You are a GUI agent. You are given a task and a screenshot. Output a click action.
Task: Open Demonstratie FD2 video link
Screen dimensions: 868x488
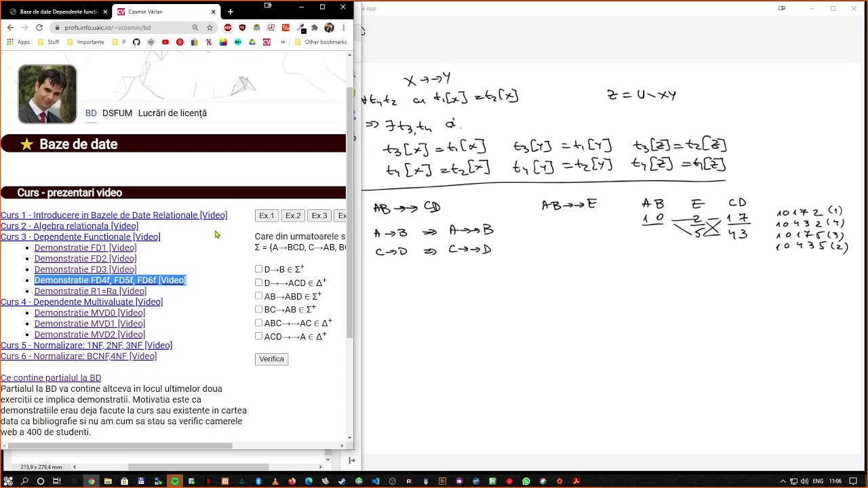point(85,258)
